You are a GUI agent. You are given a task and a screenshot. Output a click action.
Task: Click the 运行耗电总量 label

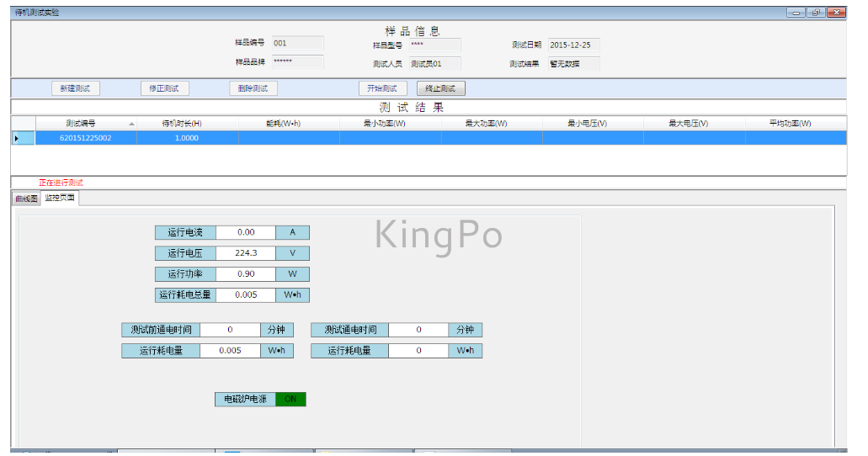[x=185, y=295]
